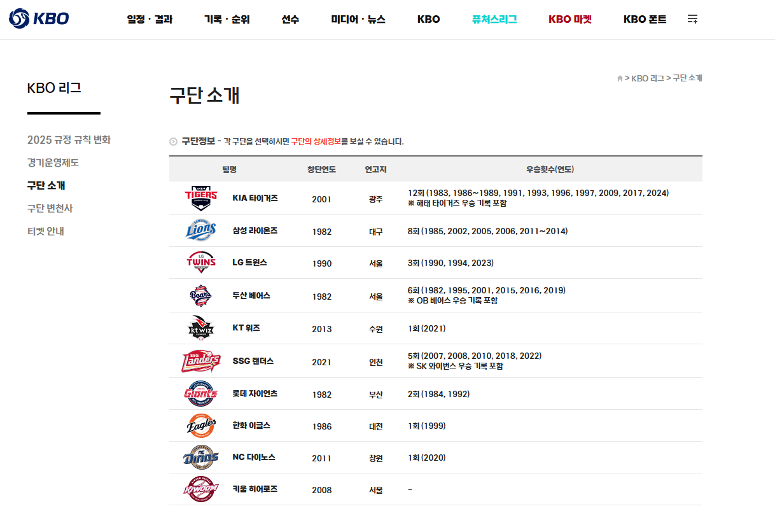775x532 pixels.
Task: Open the KBO 마켓 menu
Action: pos(570,19)
